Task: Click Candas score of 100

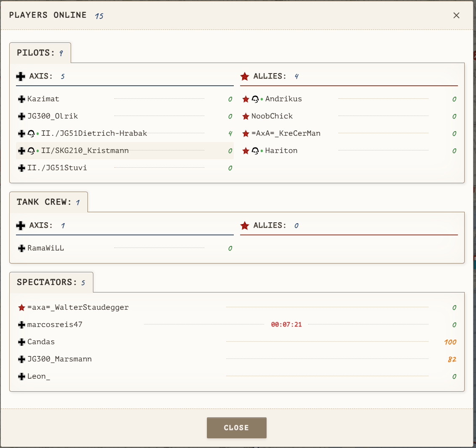Action: coord(450,342)
